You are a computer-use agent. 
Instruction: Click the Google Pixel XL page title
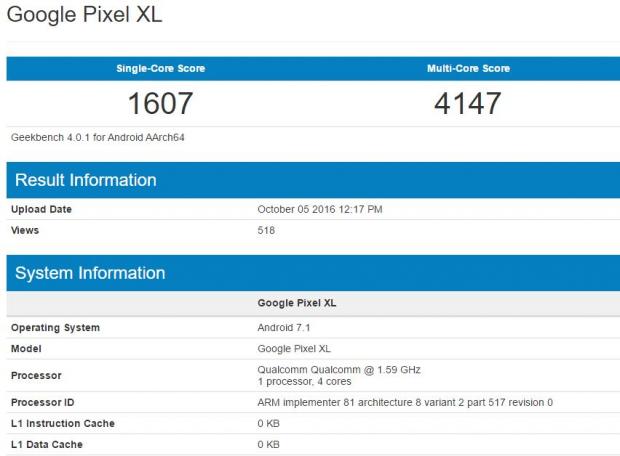84,16
